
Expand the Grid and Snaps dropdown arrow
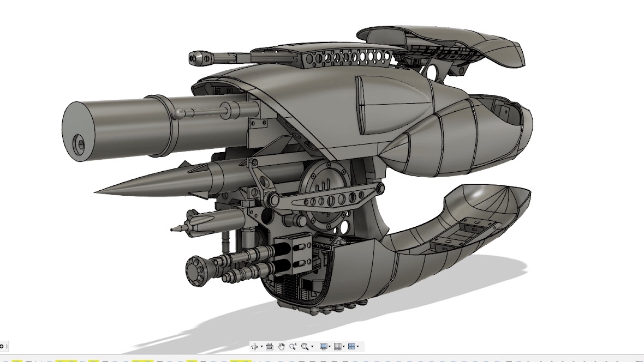[x=344, y=347]
